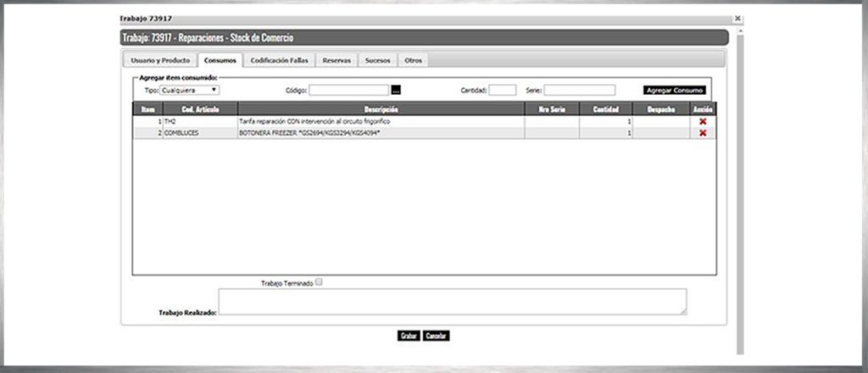Show the Sucesos tab
This screenshot has height=373, width=868.
(377, 61)
